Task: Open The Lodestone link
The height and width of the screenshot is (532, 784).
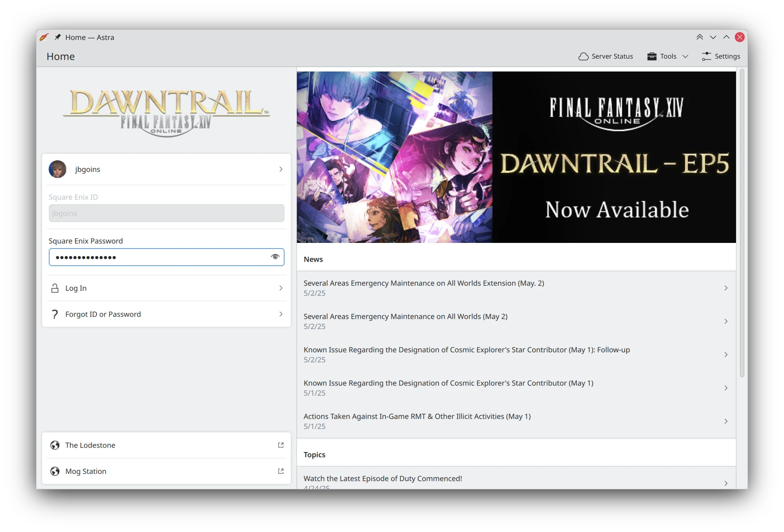Action: pos(166,445)
